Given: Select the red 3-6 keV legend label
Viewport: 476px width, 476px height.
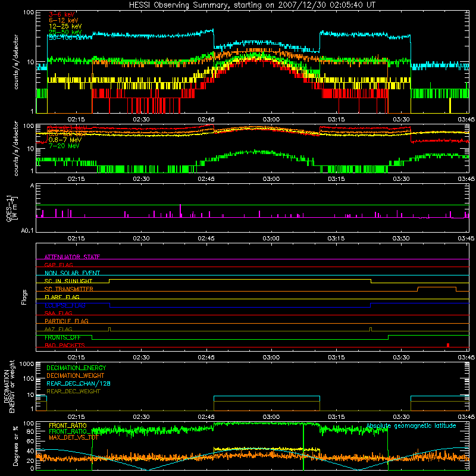Looking at the screenshot, I should (x=61, y=14).
